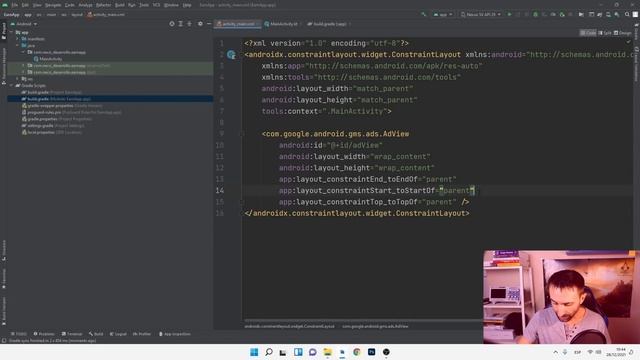Open Project panel settings gear

(x=200, y=24)
